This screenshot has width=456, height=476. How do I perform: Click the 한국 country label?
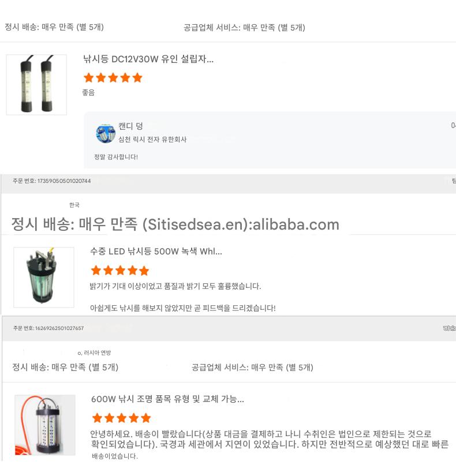pyautogui.click(x=74, y=205)
